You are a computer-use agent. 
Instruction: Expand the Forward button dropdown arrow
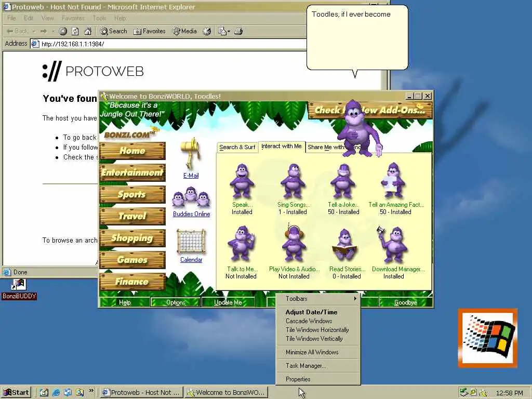click(54, 31)
